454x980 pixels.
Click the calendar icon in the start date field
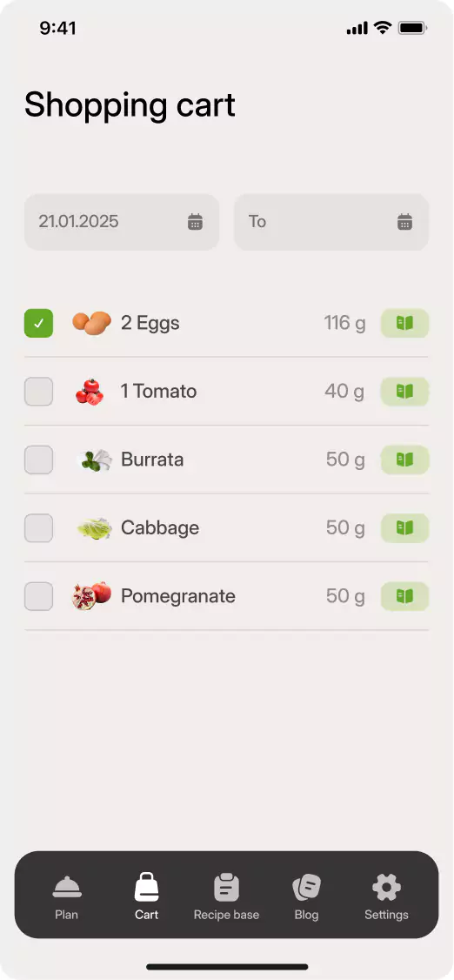point(196,222)
